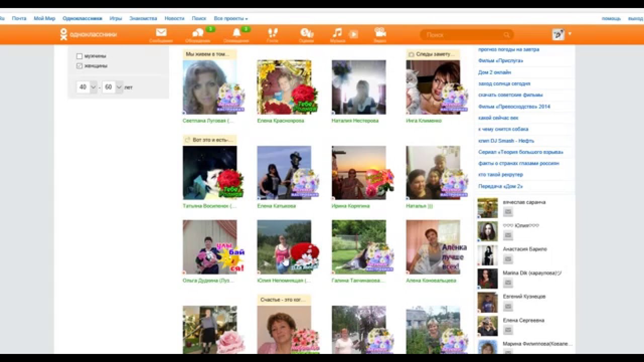This screenshot has height=362, width=644.
Task: Open Наталия Нестерова's profile photo
Action: (x=359, y=87)
